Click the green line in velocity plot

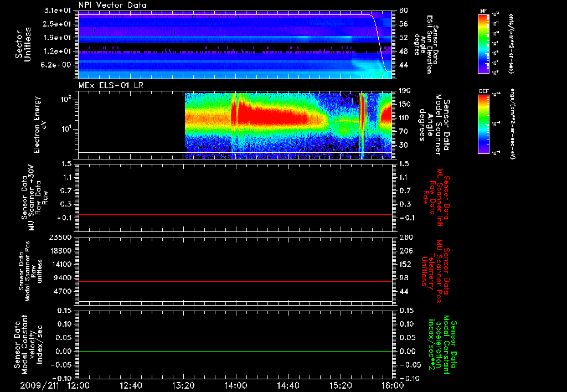pyautogui.click(x=235, y=351)
